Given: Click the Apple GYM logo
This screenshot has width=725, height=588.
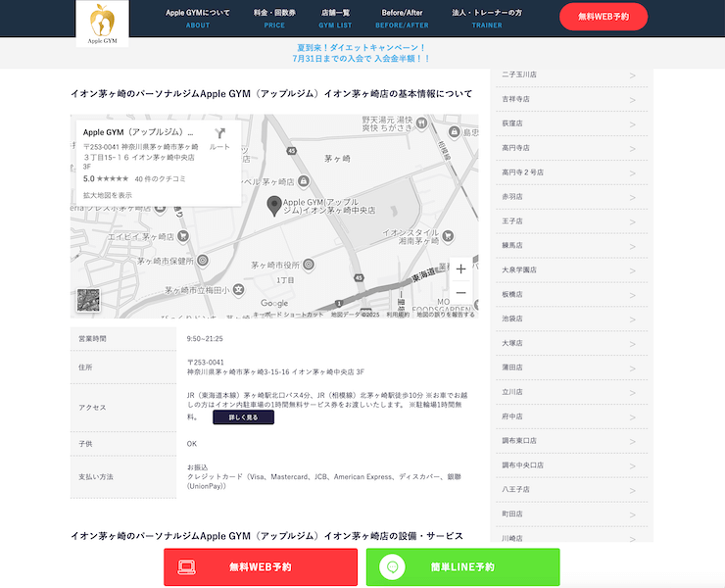Looking at the screenshot, I should pos(102,24).
